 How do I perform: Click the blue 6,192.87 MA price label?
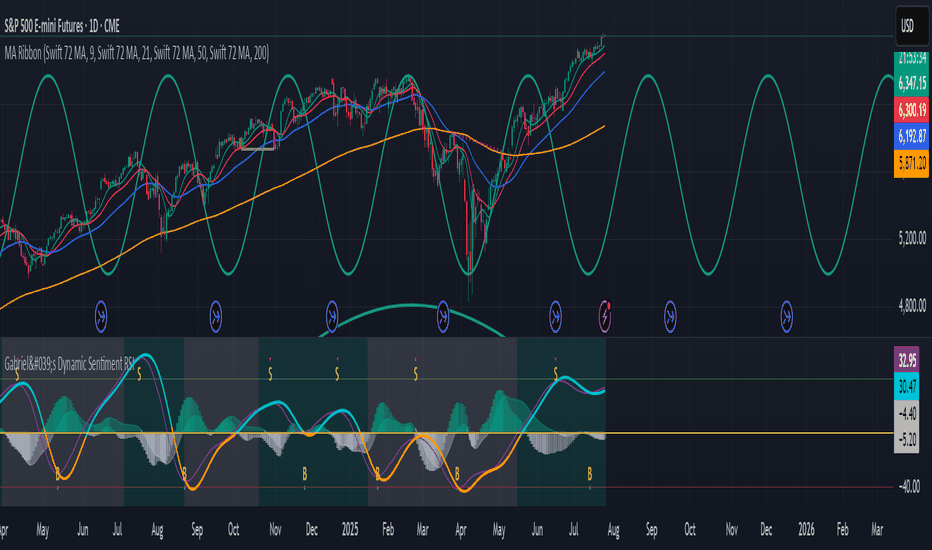[911, 136]
